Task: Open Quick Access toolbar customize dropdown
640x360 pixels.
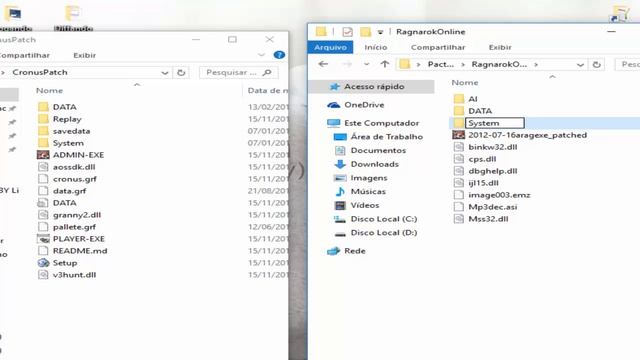Action: [380, 32]
